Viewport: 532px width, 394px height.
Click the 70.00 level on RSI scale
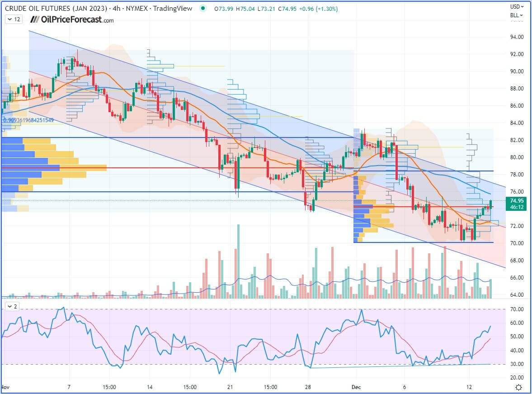tap(516, 309)
